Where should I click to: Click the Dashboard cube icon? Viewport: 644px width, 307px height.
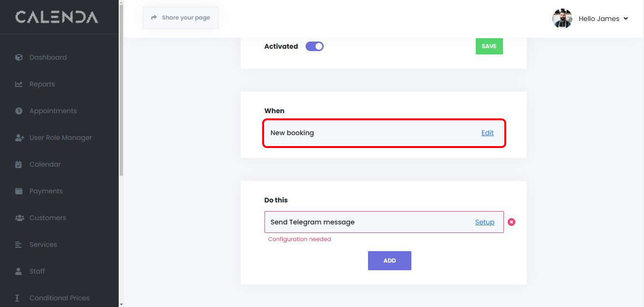[19, 57]
